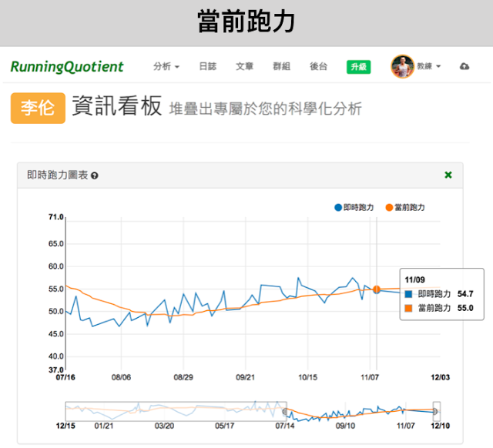Toggle the 即時跑力 legend series

(354, 207)
